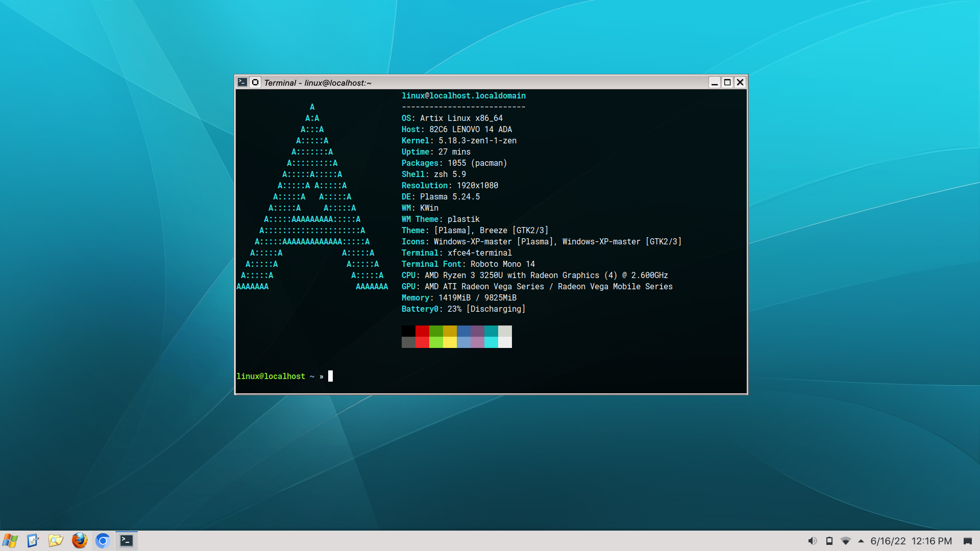This screenshot has width=980, height=551.
Task: Open the volume speaker tray icon
Action: [x=812, y=541]
